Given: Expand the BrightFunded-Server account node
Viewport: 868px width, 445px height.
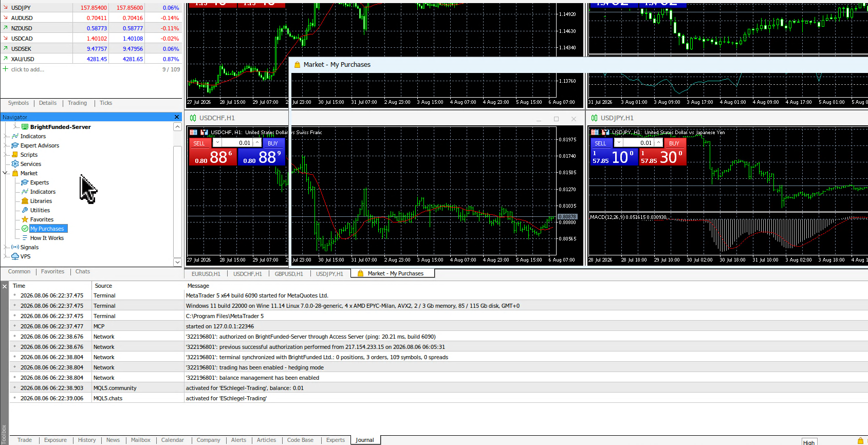Looking at the screenshot, I should (x=15, y=127).
